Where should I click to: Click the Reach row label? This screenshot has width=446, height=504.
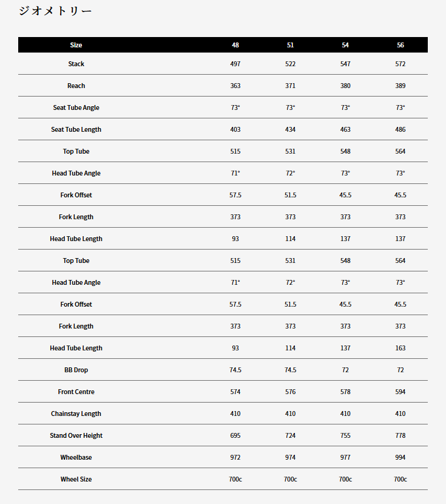(76, 86)
